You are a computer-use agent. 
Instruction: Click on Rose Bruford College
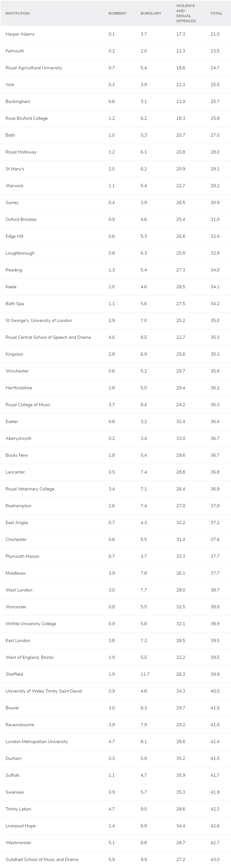27,118
